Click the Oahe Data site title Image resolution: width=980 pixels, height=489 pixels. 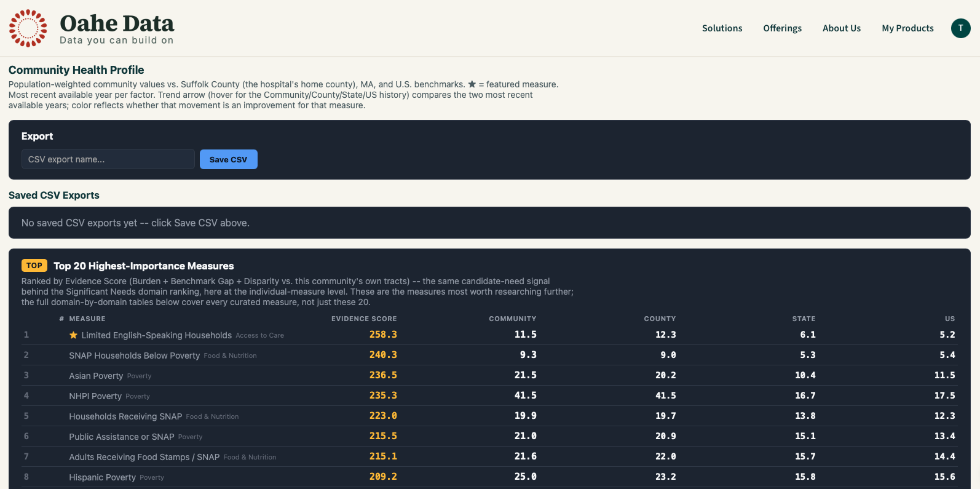coord(117,23)
